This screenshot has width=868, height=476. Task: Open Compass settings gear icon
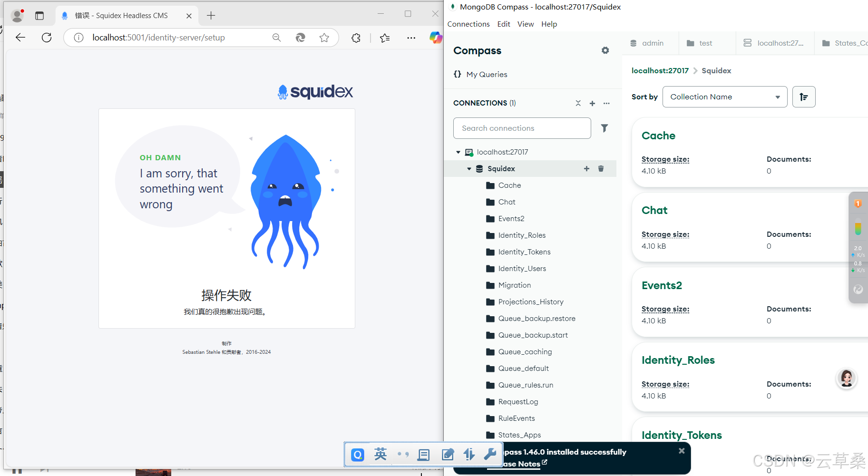[605, 50]
